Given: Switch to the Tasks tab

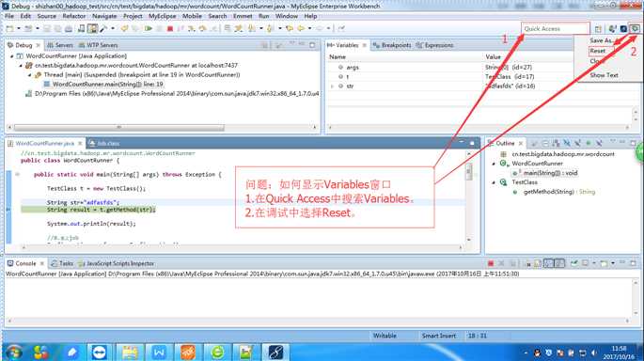Looking at the screenshot, I should 62,263.
